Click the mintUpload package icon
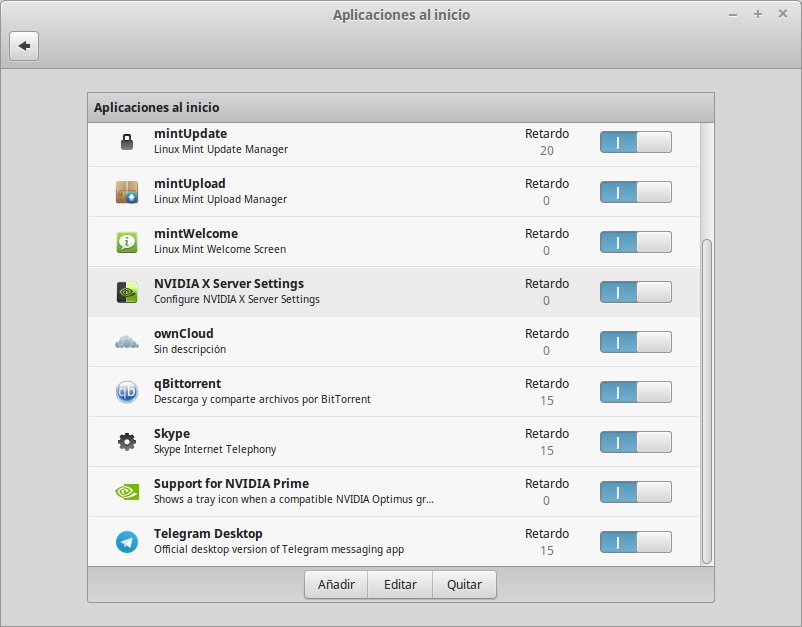 coord(127,192)
